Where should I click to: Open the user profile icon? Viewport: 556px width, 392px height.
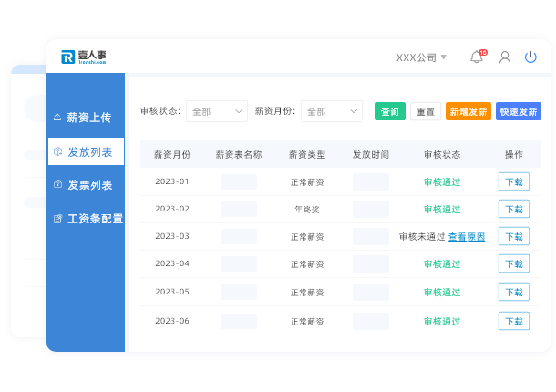point(505,57)
